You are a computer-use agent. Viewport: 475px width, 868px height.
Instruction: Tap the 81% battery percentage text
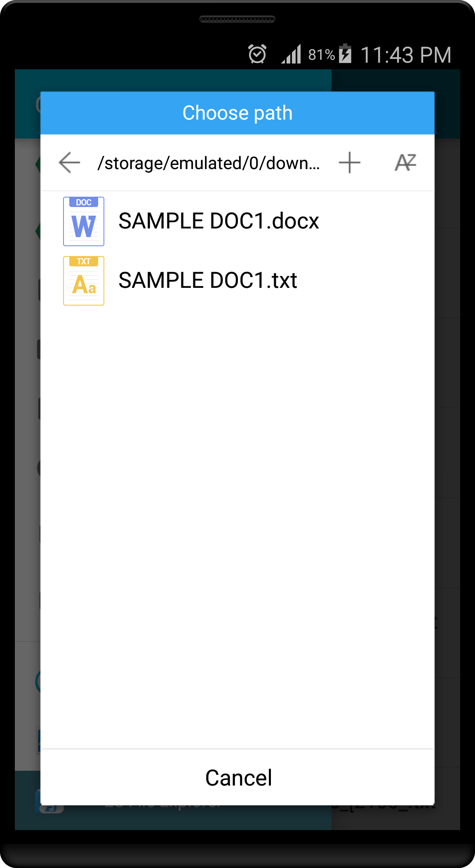(321, 54)
